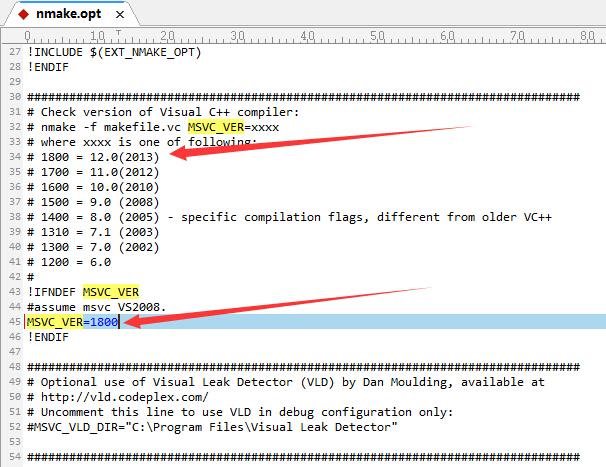Click the '1310 = 7.1 (2003)' line
606x467 pixels.
[x=93, y=232]
